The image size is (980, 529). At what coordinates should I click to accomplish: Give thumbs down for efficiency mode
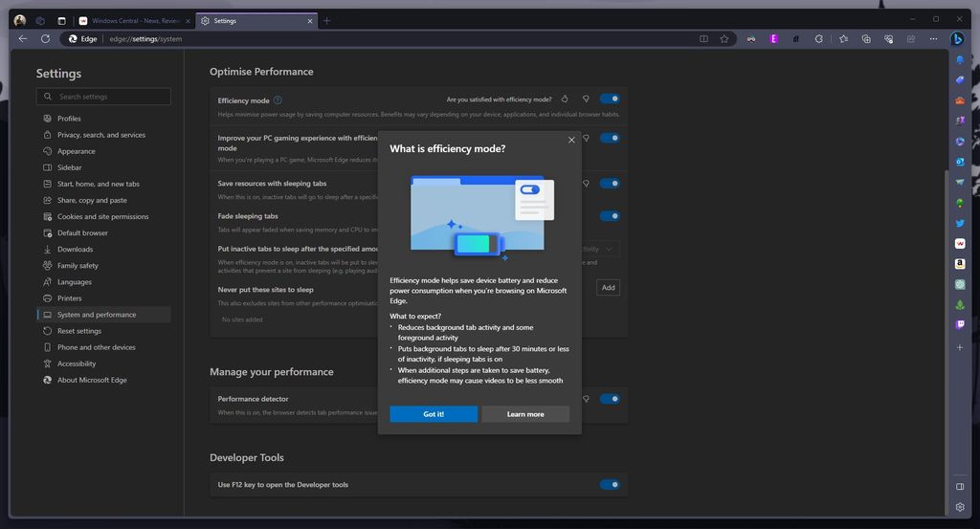(586, 99)
